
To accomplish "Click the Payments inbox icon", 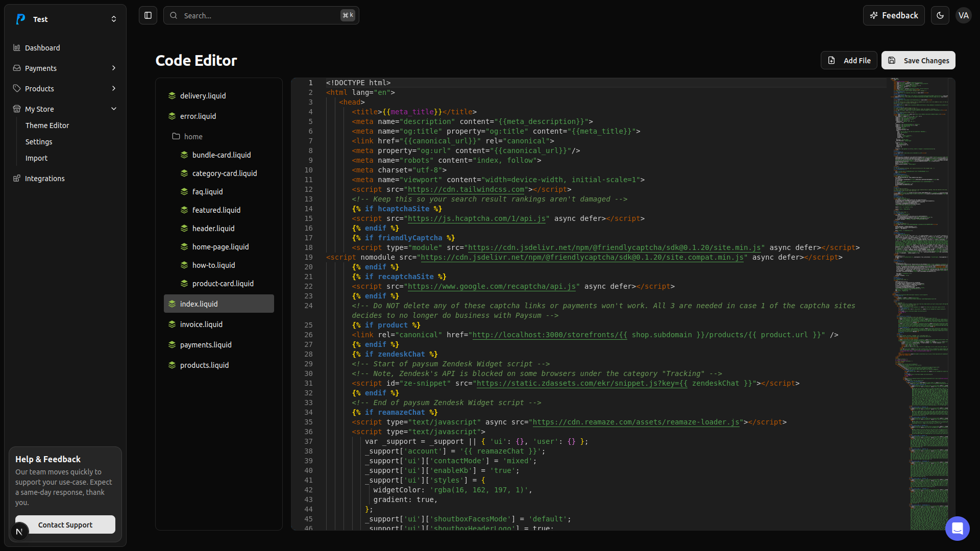I will [17, 68].
